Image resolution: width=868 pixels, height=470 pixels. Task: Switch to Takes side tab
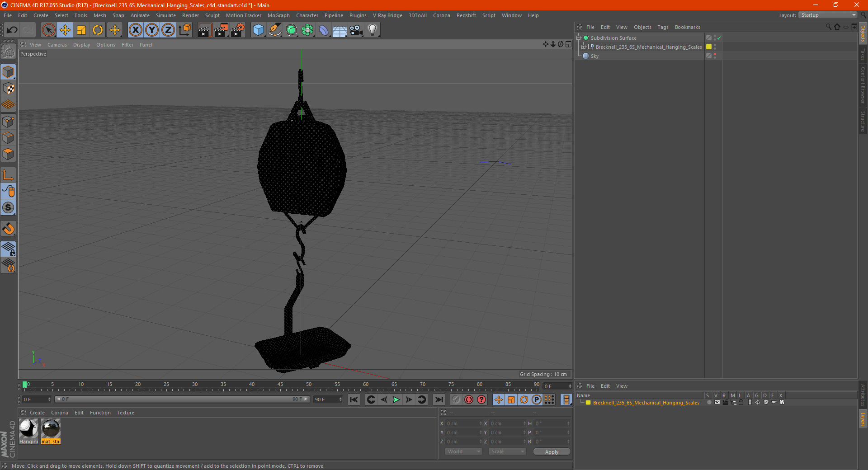pos(863,55)
